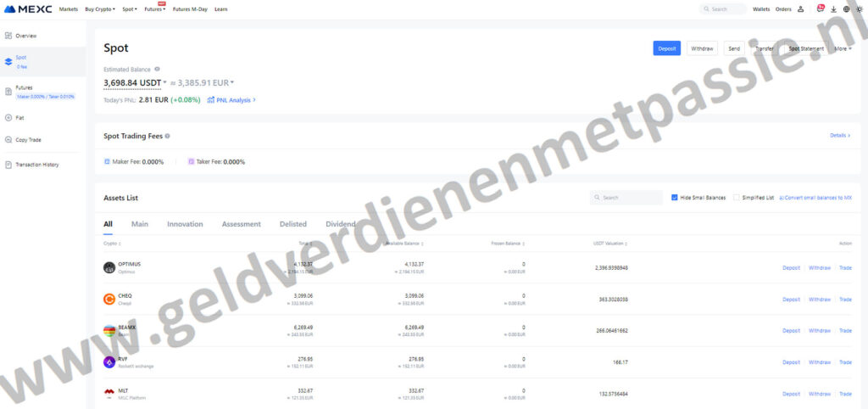Open notifications with the 9+ badge
The image size is (868, 409).
(x=820, y=8)
